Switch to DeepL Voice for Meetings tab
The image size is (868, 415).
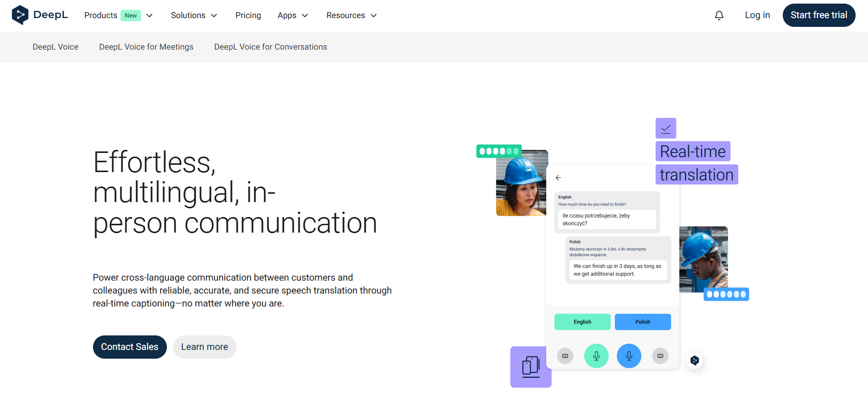pyautogui.click(x=146, y=47)
